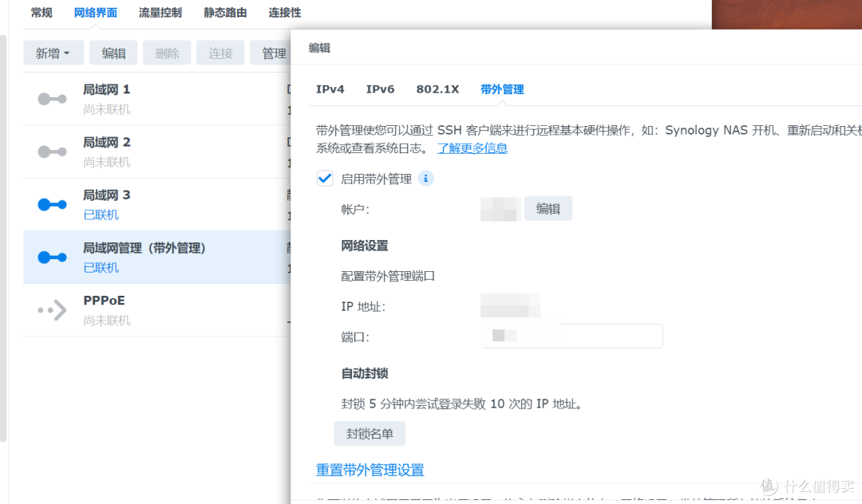Switch to the IPv4 tab

click(330, 89)
